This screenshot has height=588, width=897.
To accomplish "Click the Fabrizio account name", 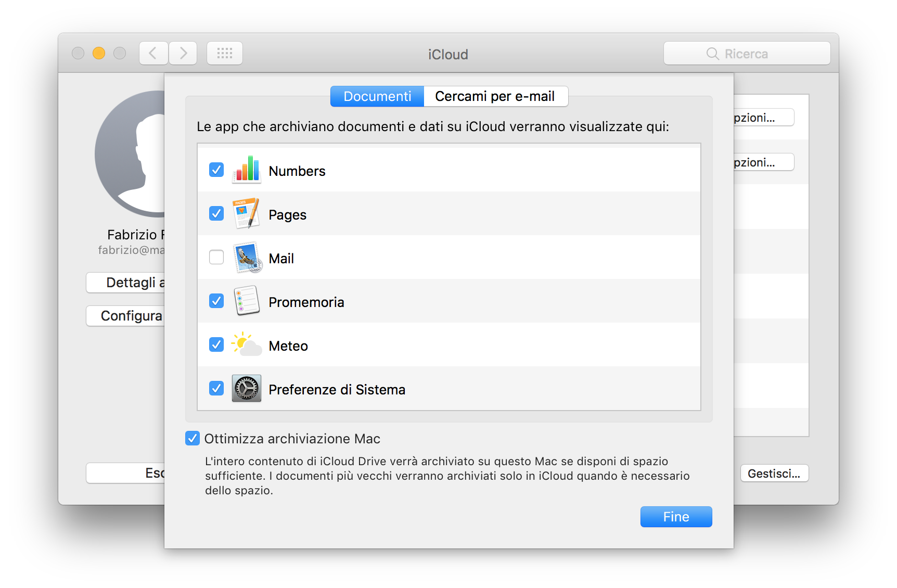I will click(136, 235).
